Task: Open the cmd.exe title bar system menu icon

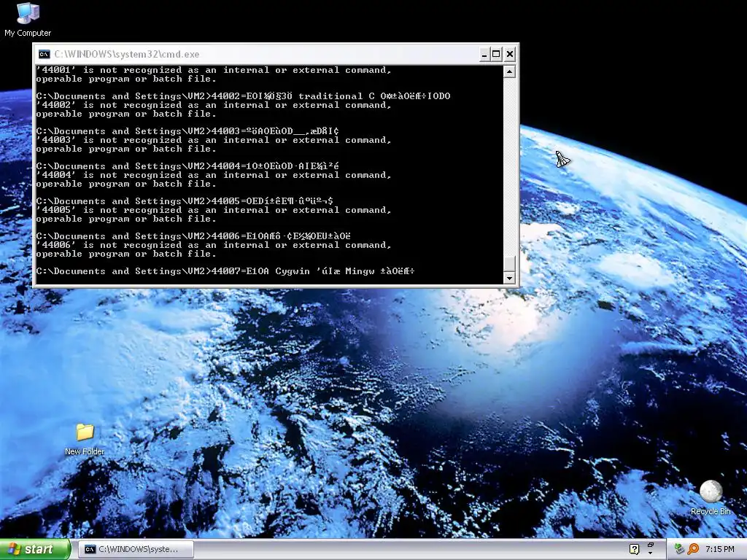Action: coord(44,54)
